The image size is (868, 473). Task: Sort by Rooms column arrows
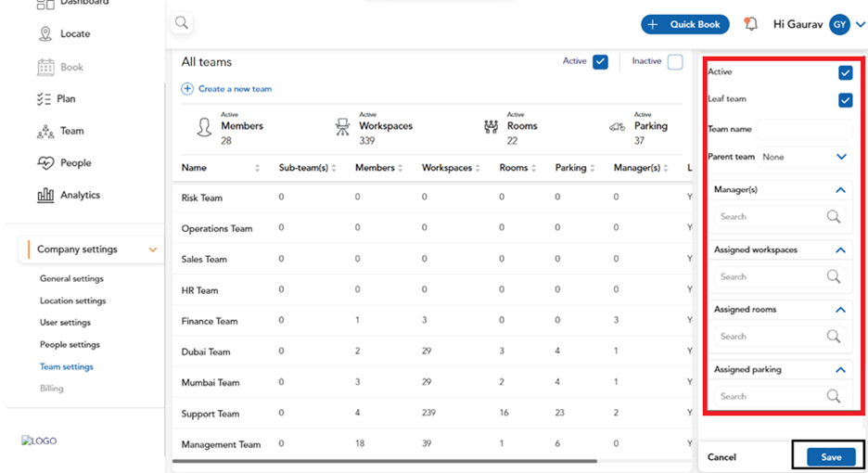coord(533,168)
